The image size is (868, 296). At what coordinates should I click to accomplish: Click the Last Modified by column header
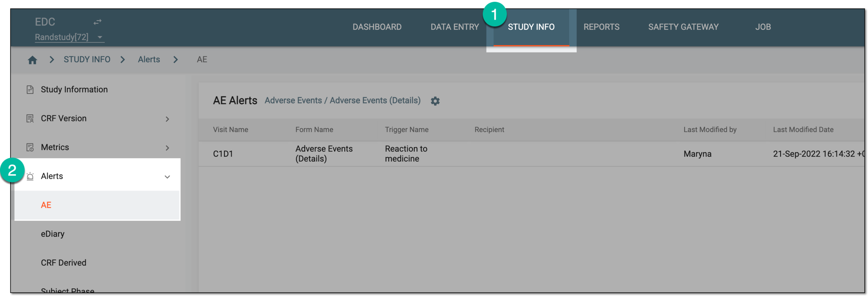pyautogui.click(x=710, y=130)
